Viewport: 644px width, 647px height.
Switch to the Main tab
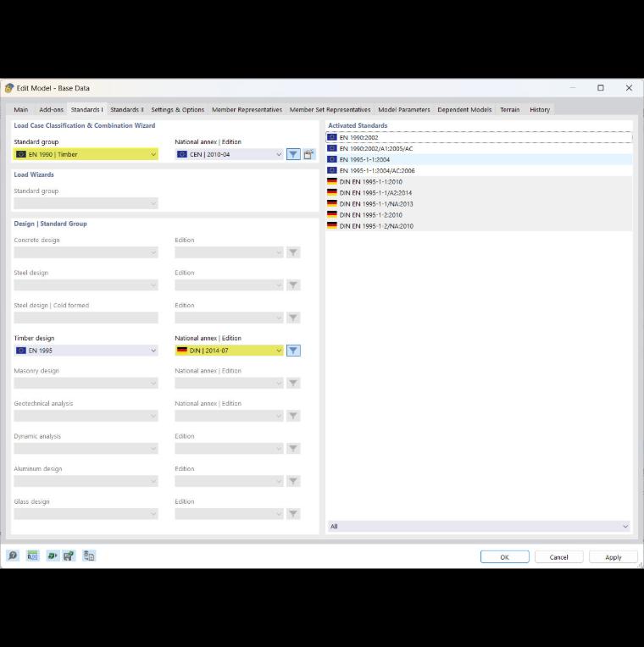[x=21, y=109]
